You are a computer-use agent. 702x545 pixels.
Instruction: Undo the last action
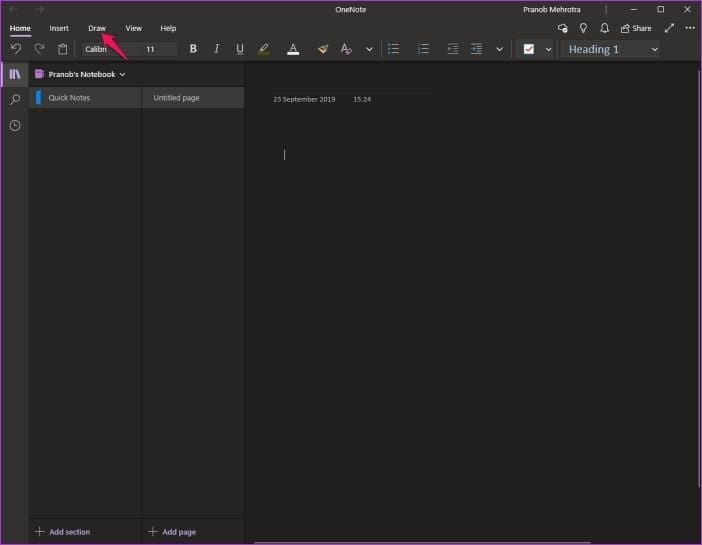click(16, 49)
